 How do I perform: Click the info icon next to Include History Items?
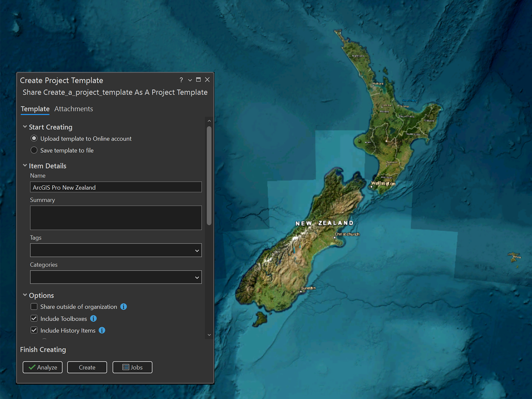coord(102,330)
